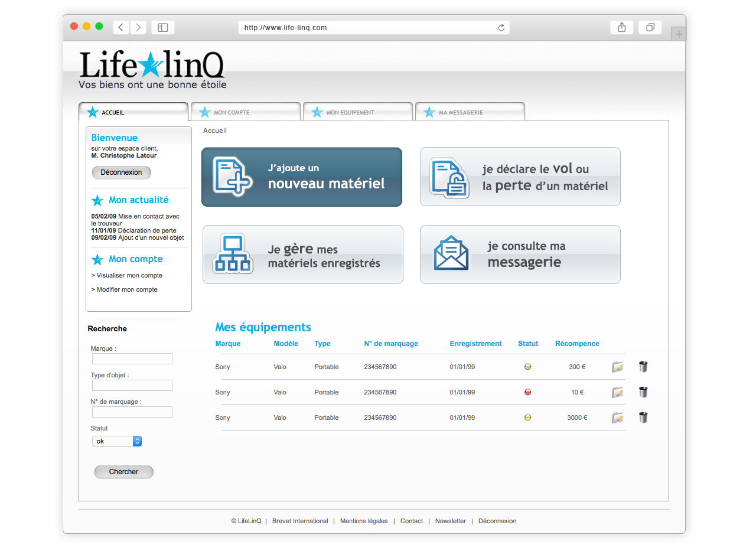Viewport: 756px width, 548px height.
Task: Switch to the Ma Messagerie tab
Action: 470,112
